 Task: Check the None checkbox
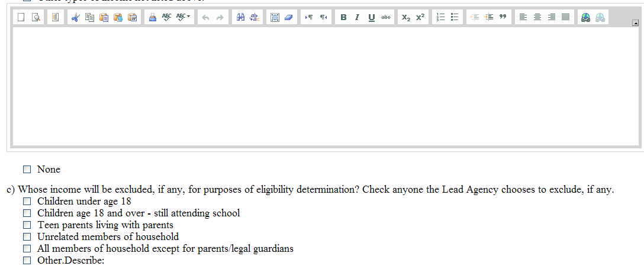click(27, 169)
